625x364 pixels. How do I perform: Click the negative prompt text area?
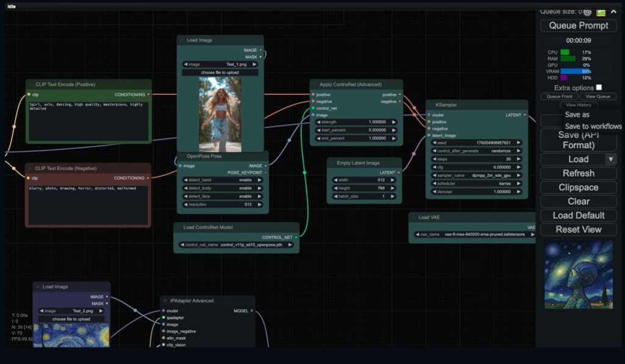(88, 205)
